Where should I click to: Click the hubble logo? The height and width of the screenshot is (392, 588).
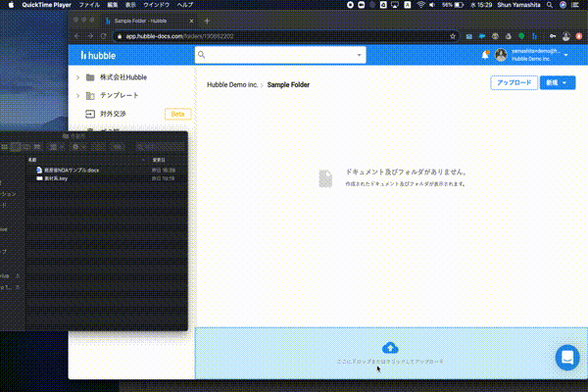[98, 56]
